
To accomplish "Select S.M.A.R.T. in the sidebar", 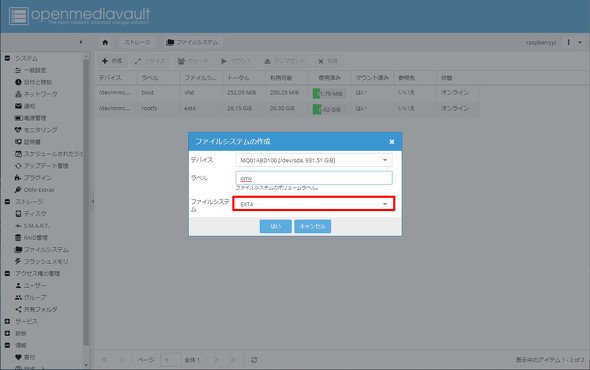I will pyautogui.click(x=32, y=225).
